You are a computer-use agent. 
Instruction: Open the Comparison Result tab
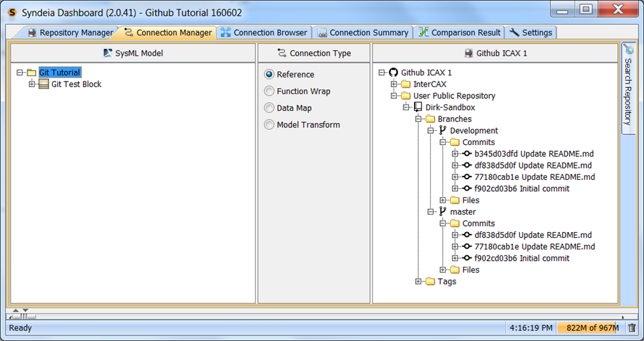(x=459, y=33)
